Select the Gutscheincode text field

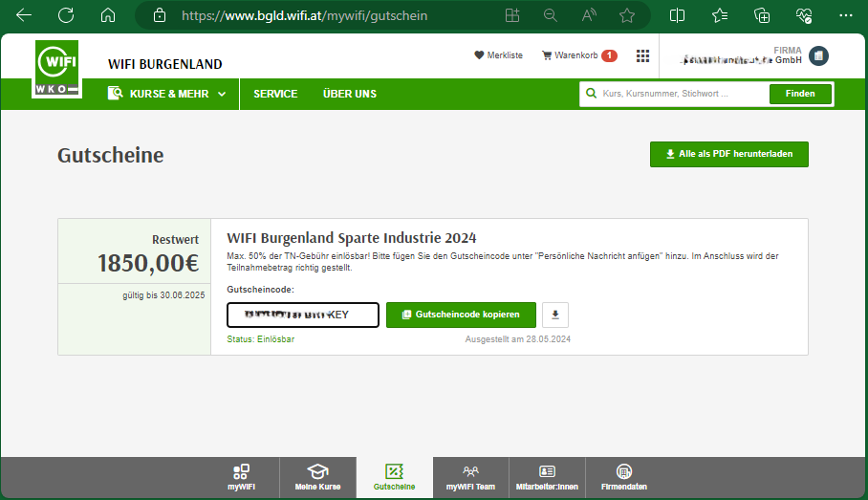coord(303,315)
